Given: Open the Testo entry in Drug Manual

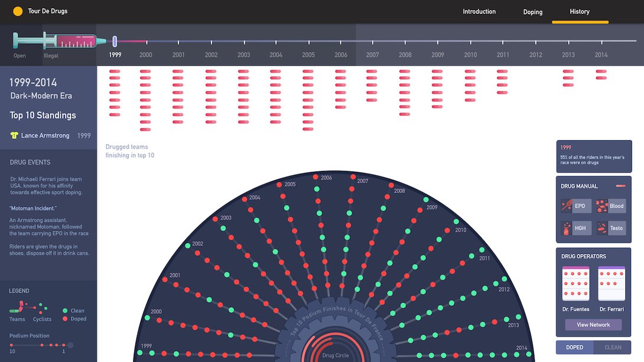Looking at the screenshot, I should [611, 228].
